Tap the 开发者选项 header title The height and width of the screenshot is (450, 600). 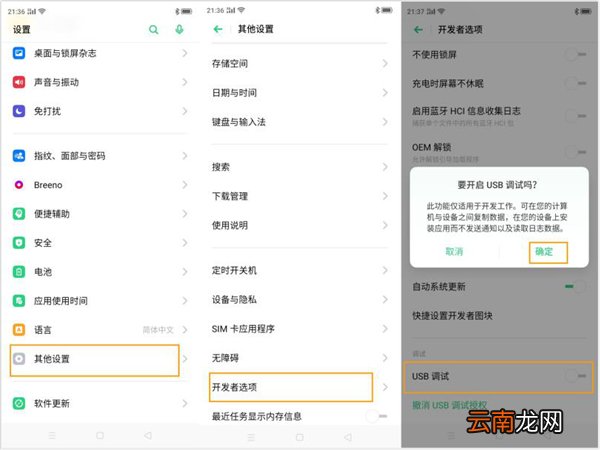(x=460, y=29)
